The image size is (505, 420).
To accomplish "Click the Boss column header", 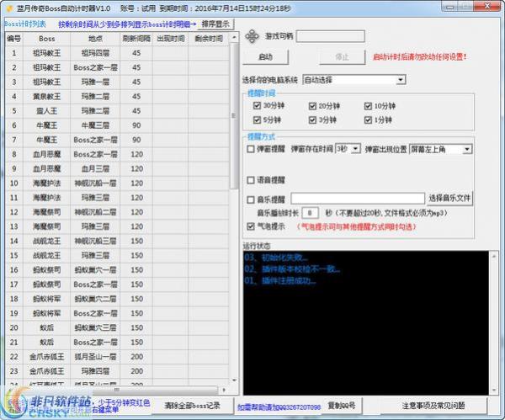I will pyautogui.click(x=46, y=39).
